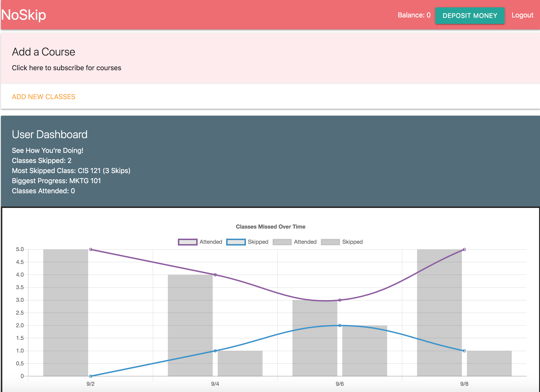The height and width of the screenshot is (392, 540).
Task: Toggle purple Attended line legend swatch
Action: pos(188,242)
